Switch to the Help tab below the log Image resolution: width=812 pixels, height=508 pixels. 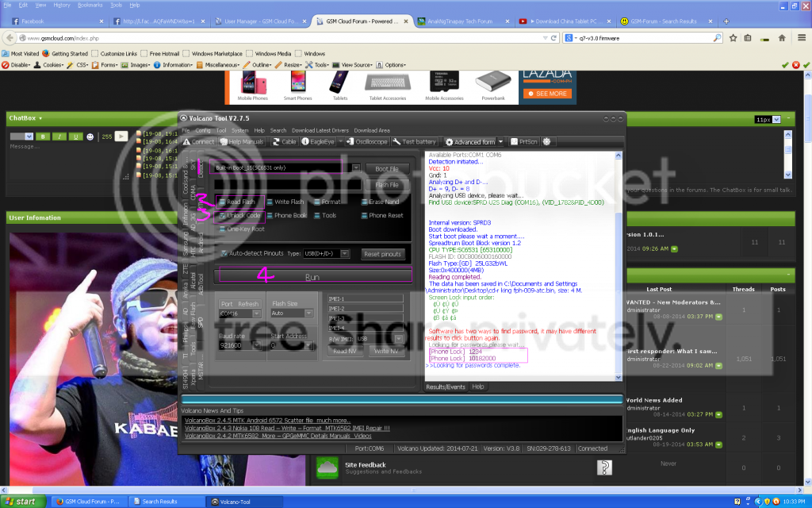478,387
